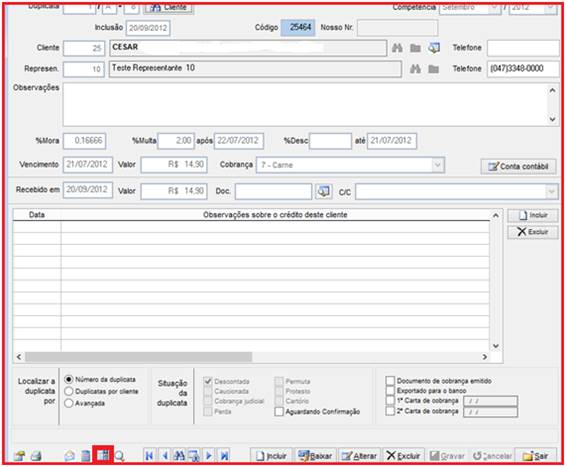Click the Doc. input field
This screenshot has height=467, width=566.
click(x=273, y=191)
